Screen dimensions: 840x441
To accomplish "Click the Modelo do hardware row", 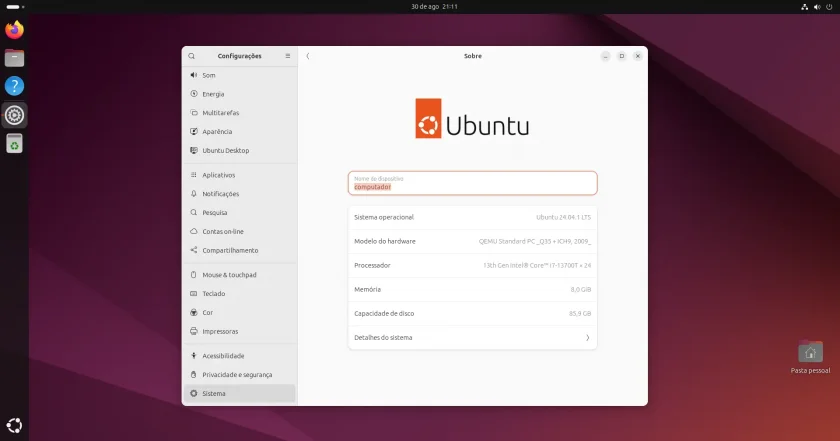I will click(472, 242).
